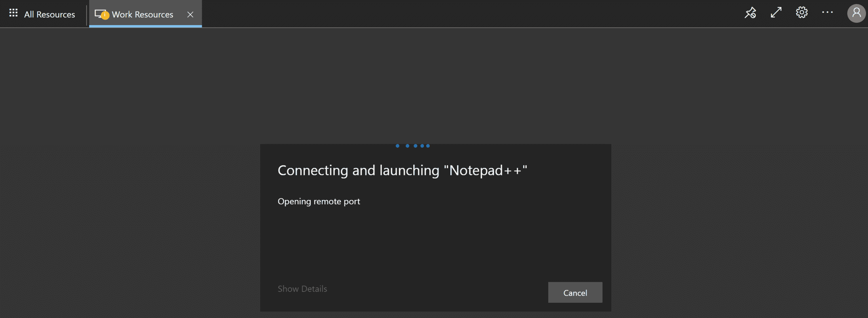Click the divider before Work Resources tab
This screenshot has height=318, width=868.
86,15
